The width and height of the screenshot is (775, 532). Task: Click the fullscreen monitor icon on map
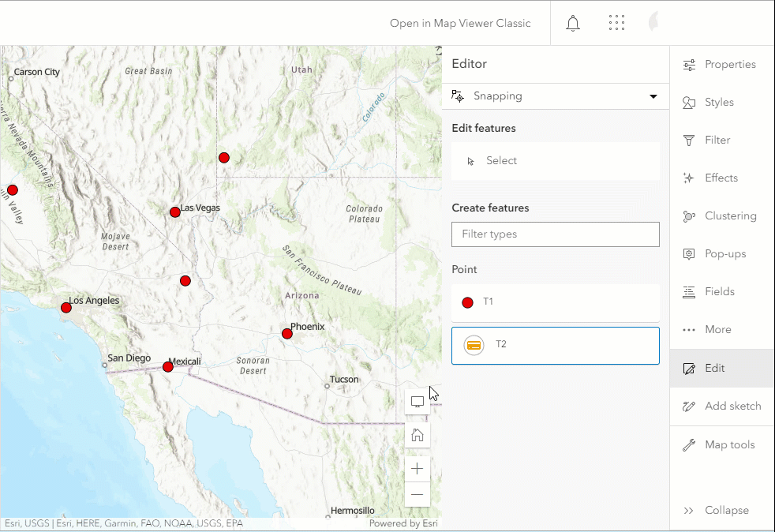point(417,401)
